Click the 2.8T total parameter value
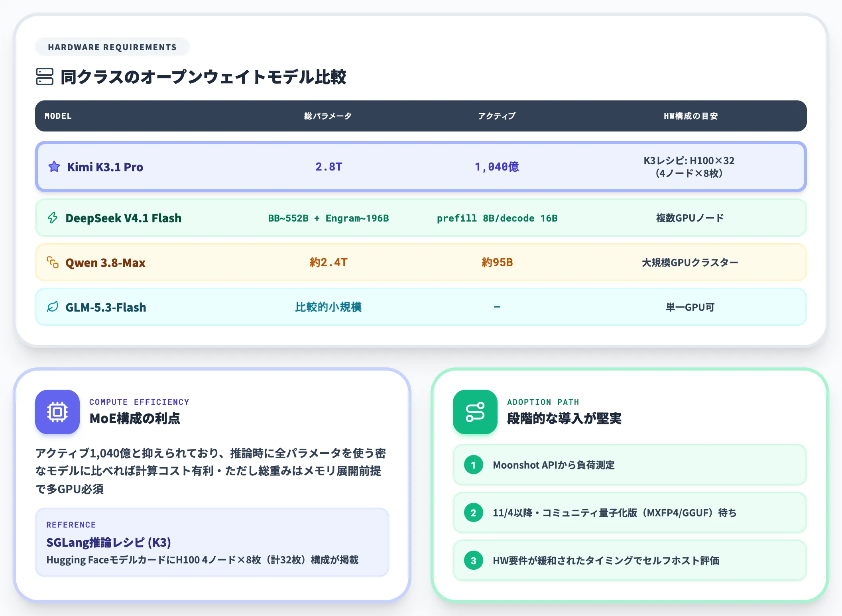842x616 pixels. tap(329, 167)
